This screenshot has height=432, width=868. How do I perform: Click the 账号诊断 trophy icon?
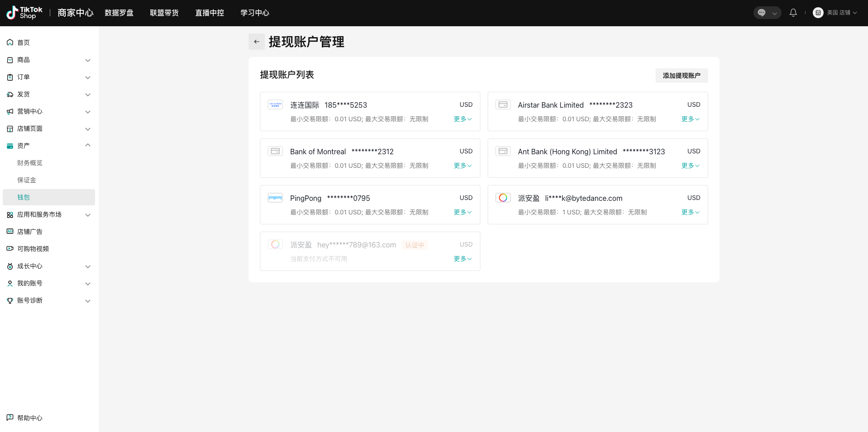(10, 300)
